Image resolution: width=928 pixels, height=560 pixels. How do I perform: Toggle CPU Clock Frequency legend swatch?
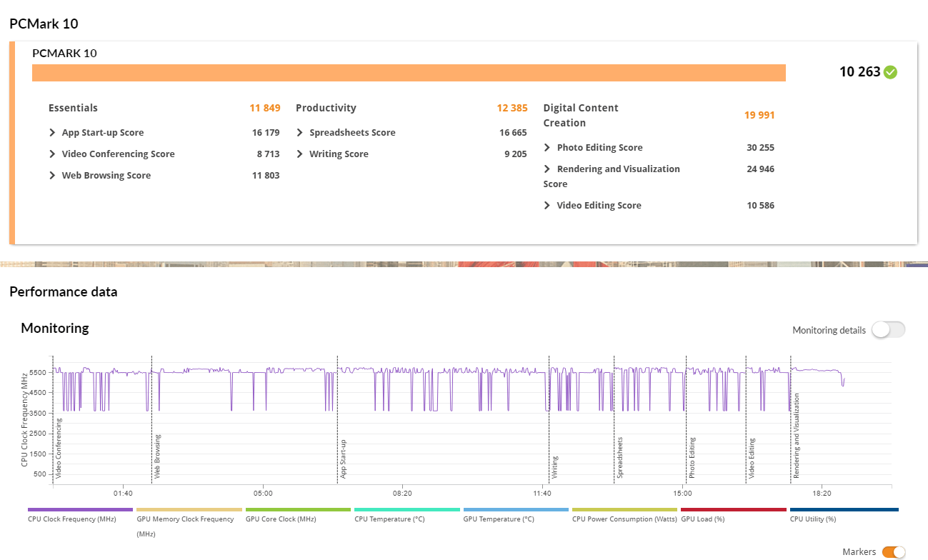(x=80, y=510)
